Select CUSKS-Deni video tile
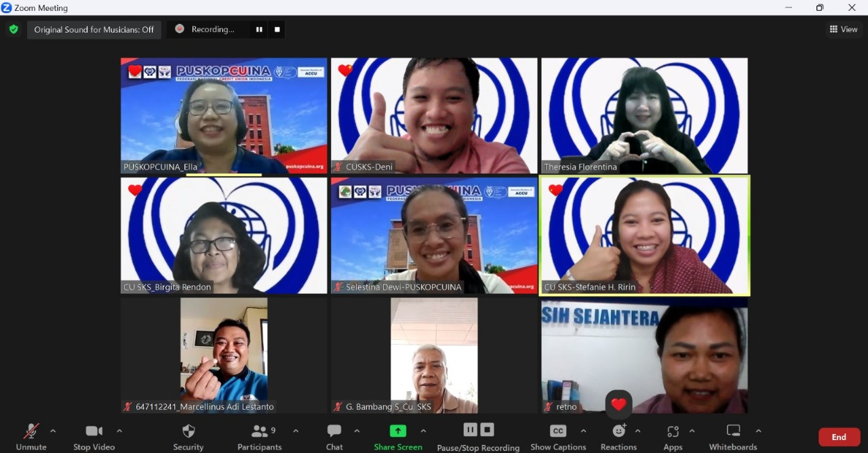 click(434, 115)
